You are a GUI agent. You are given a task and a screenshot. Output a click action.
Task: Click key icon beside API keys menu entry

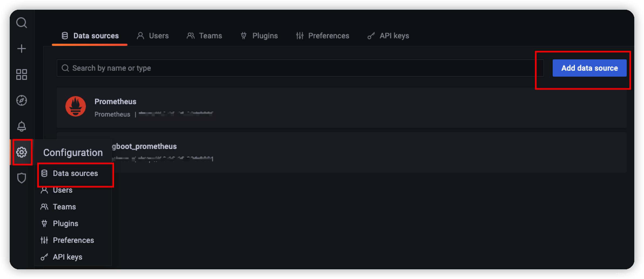coord(44,257)
